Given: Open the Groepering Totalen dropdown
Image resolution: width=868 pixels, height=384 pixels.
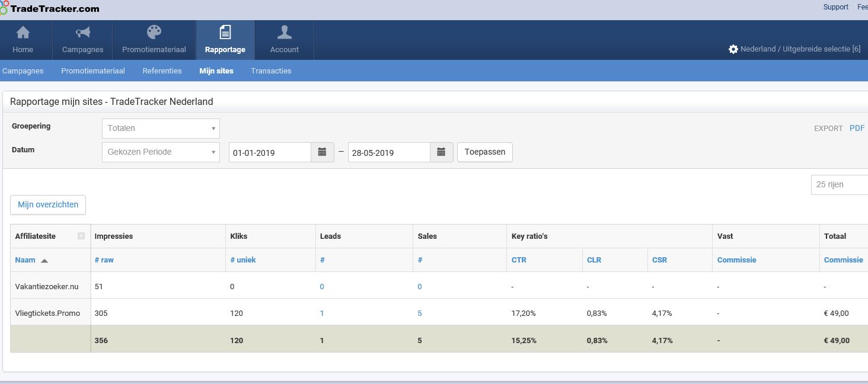Looking at the screenshot, I should [161, 129].
